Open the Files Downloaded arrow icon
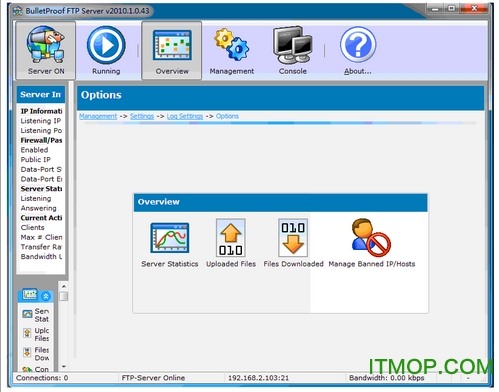 click(293, 238)
